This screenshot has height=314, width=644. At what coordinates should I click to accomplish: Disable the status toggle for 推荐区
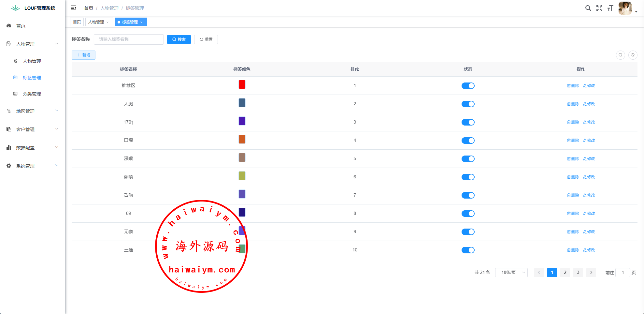(x=468, y=86)
